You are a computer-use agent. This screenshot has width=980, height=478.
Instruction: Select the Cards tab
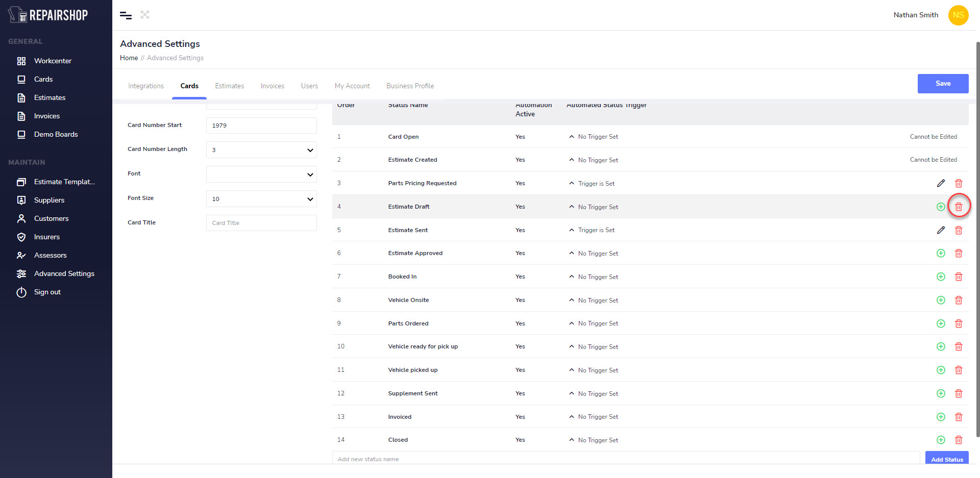tap(189, 86)
